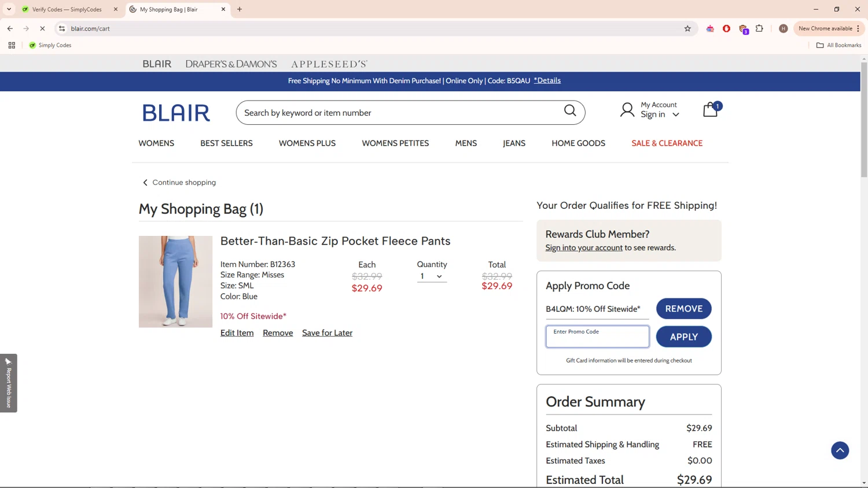Click the address bar URL
Screen dimensions: 868x488
pyautogui.click(x=90, y=28)
